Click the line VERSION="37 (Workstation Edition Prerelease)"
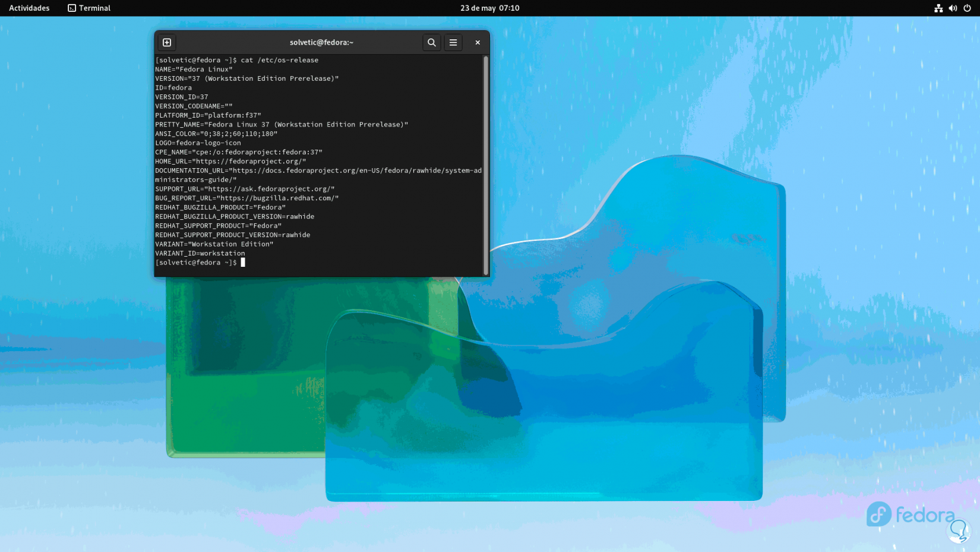The image size is (980, 552). coord(247,78)
